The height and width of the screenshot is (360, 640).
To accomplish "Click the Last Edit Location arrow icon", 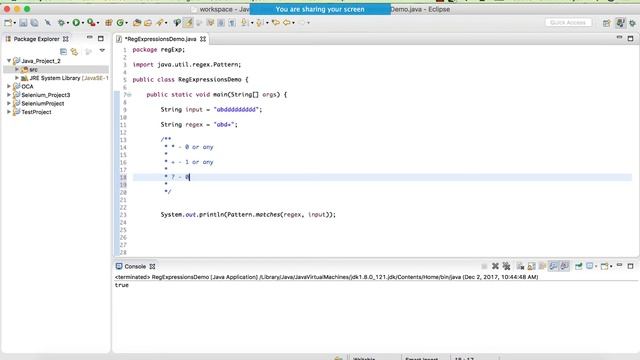I will coord(276,23).
